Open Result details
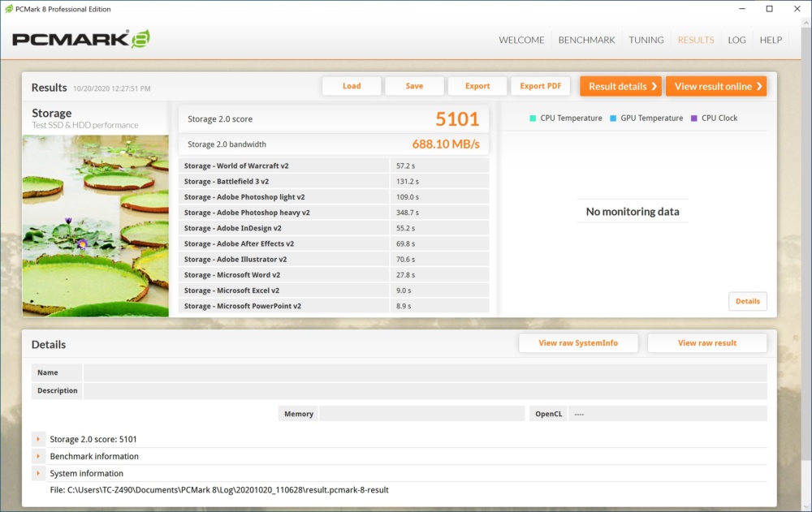 tap(621, 87)
